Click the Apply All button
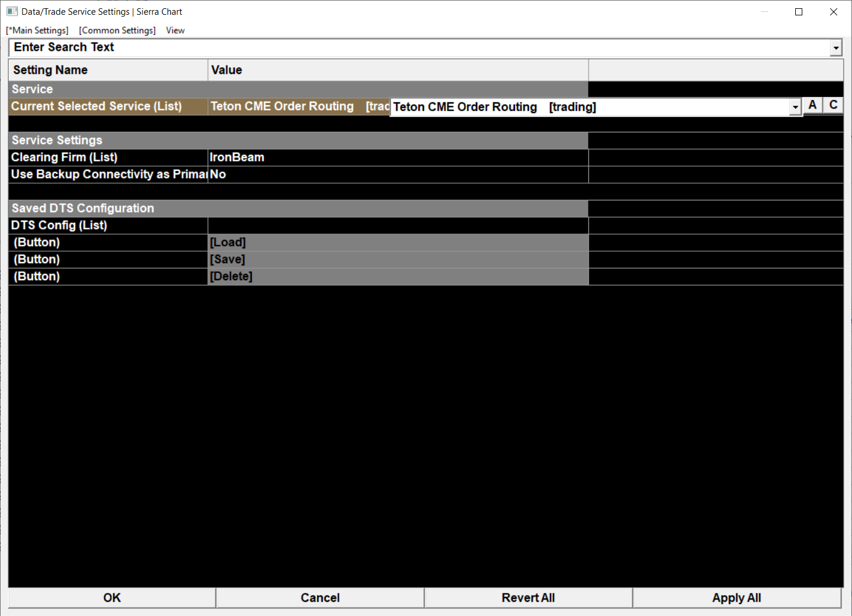The height and width of the screenshot is (616, 852). coord(737,598)
